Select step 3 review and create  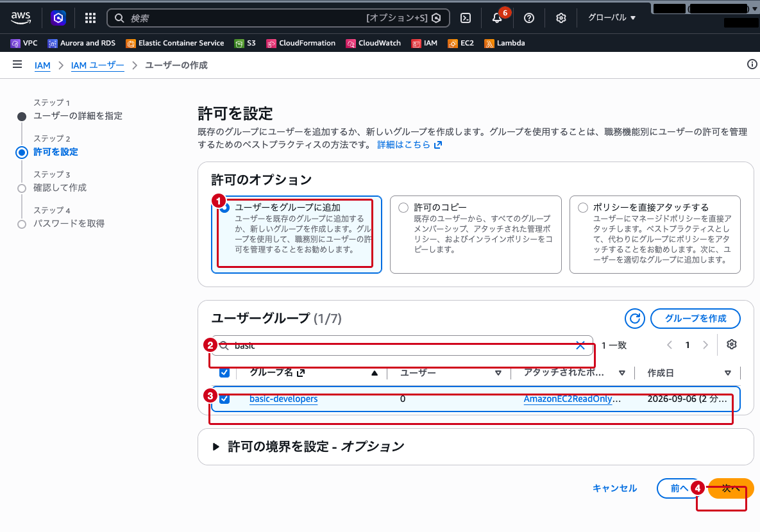[x=60, y=188]
